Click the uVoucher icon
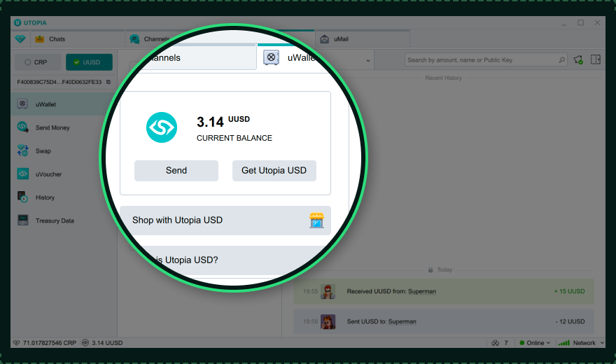 click(23, 174)
